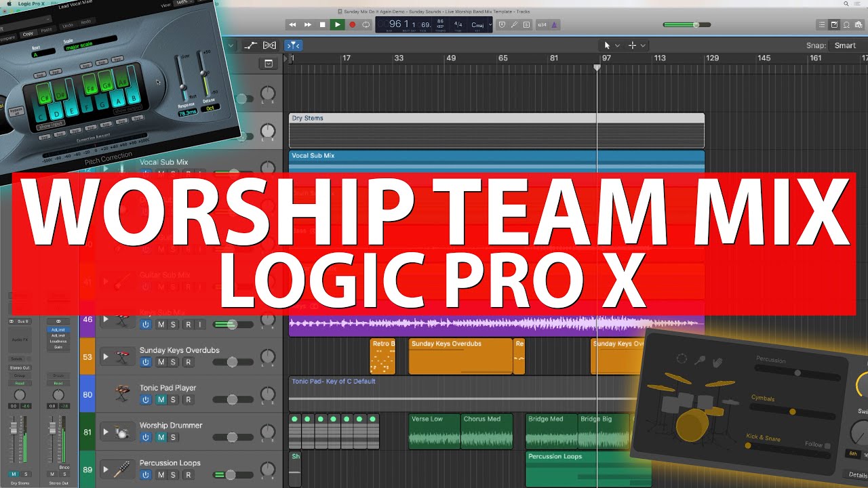Open the Loudness plugin slot in Stereo Out

[x=58, y=341]
